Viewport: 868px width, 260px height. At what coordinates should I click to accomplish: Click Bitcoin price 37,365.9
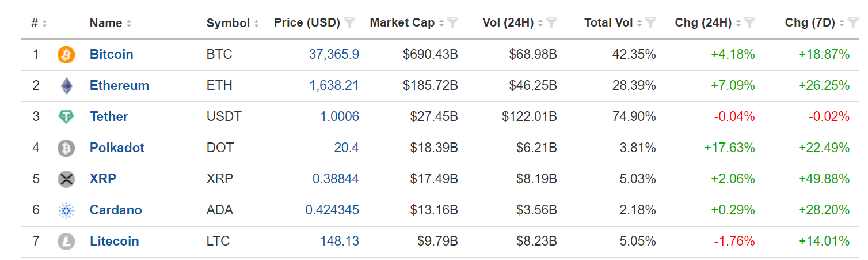(334, 54)
